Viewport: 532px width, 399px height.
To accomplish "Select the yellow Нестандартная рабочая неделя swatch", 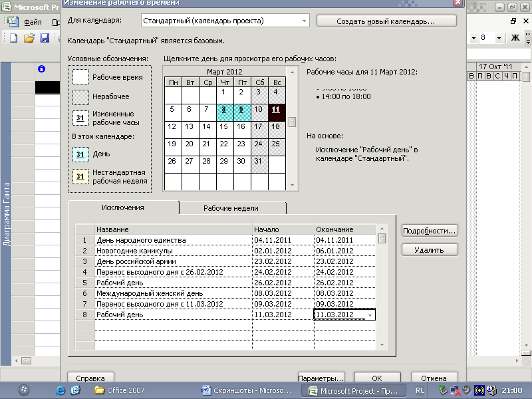I will 80,176.
